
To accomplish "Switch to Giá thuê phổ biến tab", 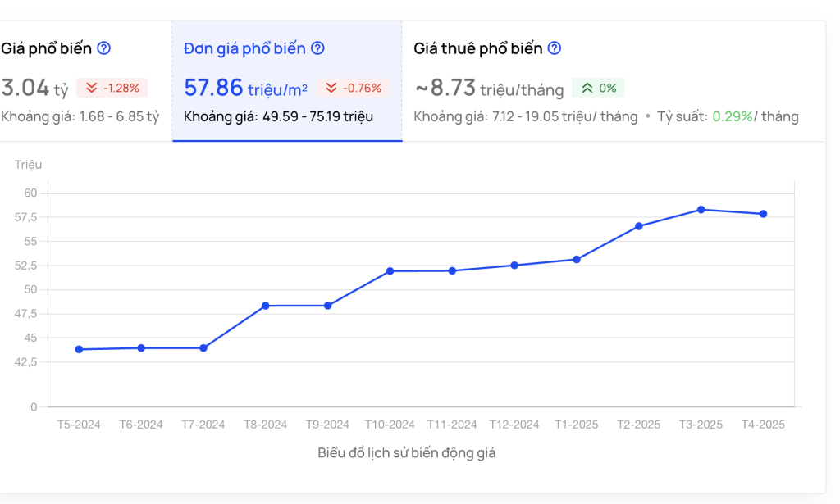I will pyautogui.click(x=614, y=81).
